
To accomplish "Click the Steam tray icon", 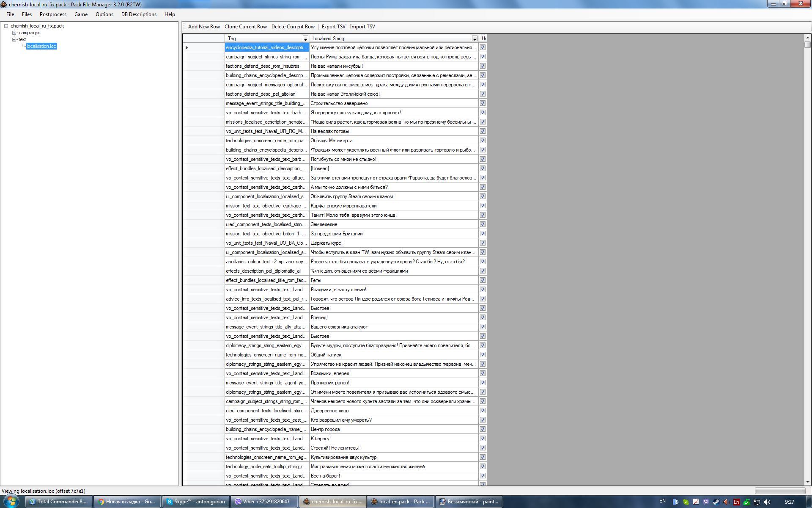I will click(x=716, y=502).
